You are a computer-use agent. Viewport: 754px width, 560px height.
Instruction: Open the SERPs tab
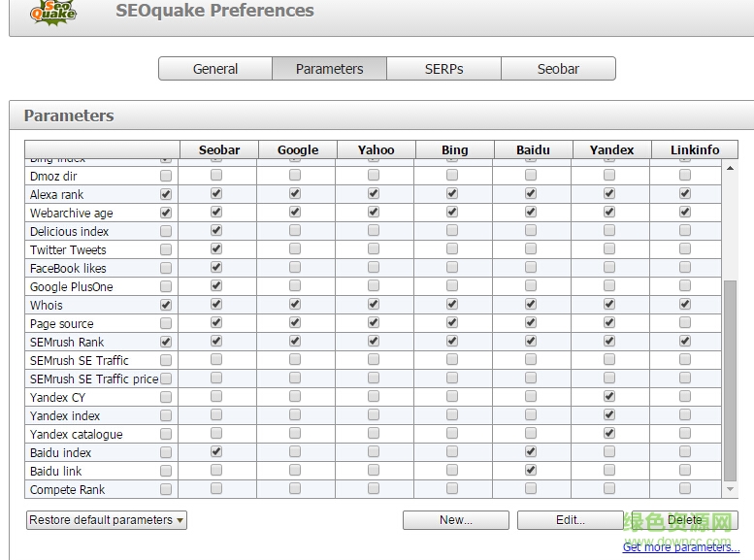click(x=443, y=69)
